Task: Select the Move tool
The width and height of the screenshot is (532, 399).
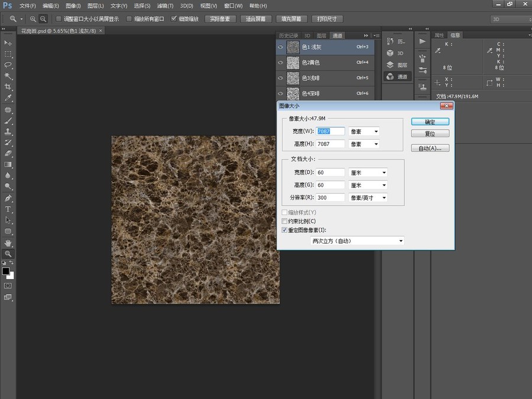Action: [x=8, y=43]
